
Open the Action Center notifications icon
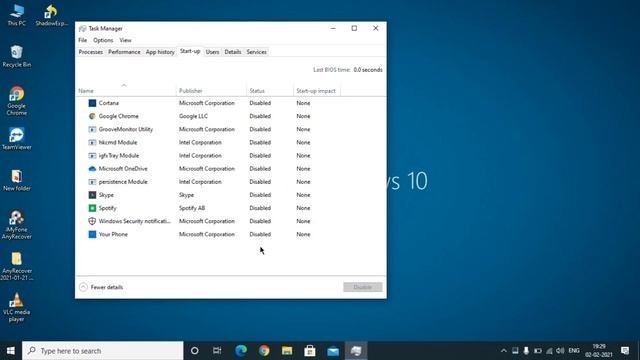[x=625, y=351]
